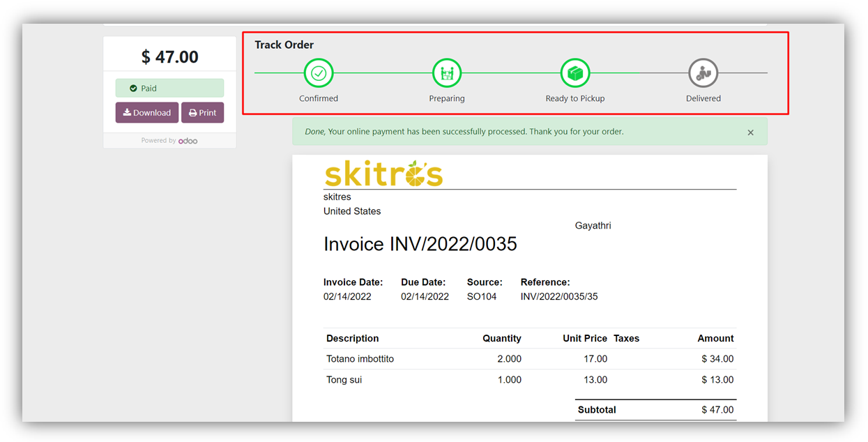Screen dimensions: 868x442
Task: Dismiss the payment success alert
Action: coord(750,132)
